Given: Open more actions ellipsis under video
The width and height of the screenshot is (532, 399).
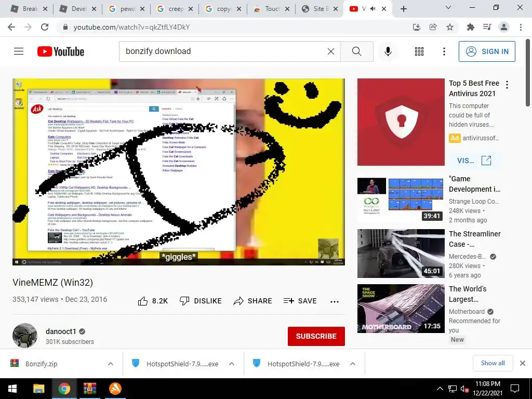Looking at the screenshot, I should coord(335,302).
